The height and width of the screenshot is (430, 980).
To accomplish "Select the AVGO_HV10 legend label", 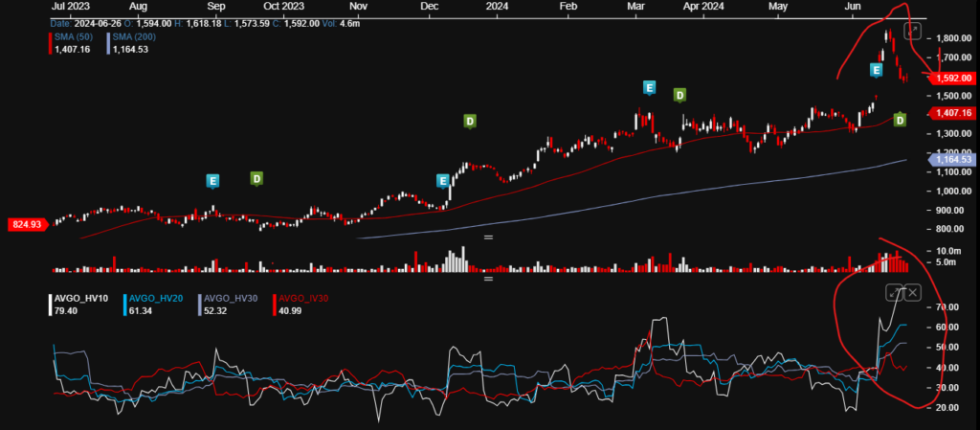I will pos(81,299).
